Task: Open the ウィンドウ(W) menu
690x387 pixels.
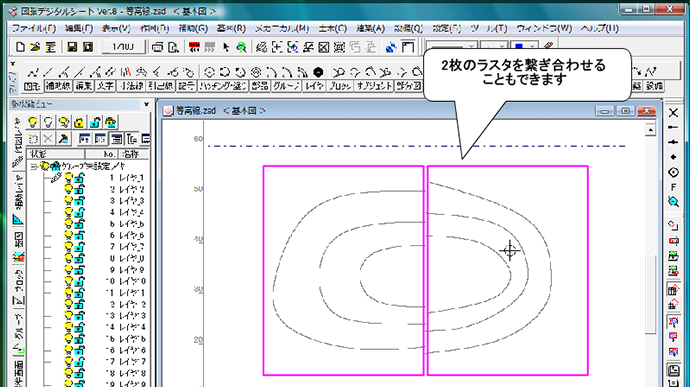Action: (544, 29)
